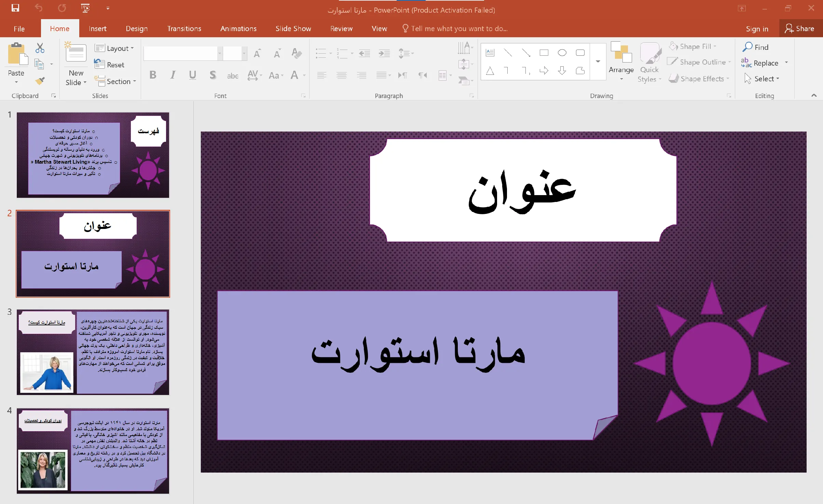Toggle Bold formatting
This screenshot has width=823, height=504.
tap(153, 75)
